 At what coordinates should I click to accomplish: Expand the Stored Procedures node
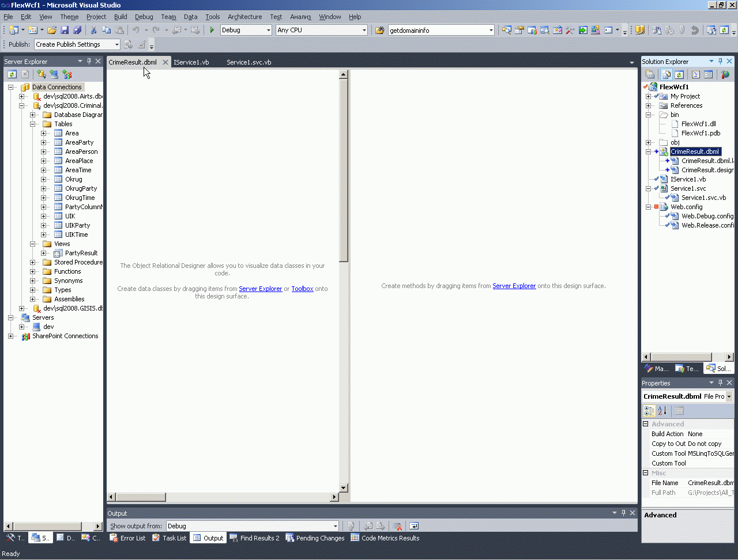pyautogui.click(x=33, y=262)
